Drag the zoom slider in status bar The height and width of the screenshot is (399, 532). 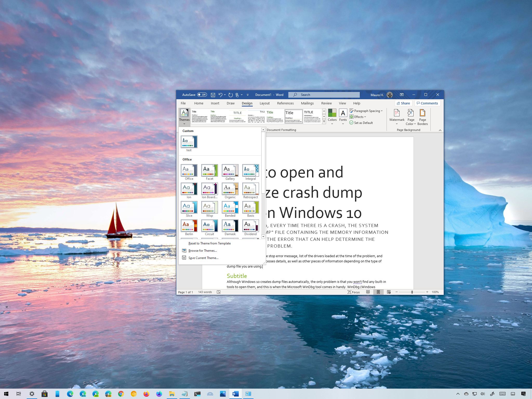pos(412,292)
